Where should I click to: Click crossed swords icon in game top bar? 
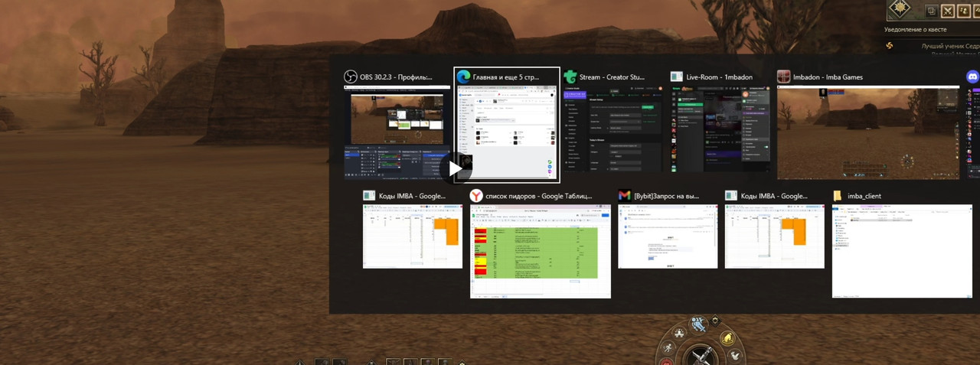pyautogui.click(x=948, y=11)
